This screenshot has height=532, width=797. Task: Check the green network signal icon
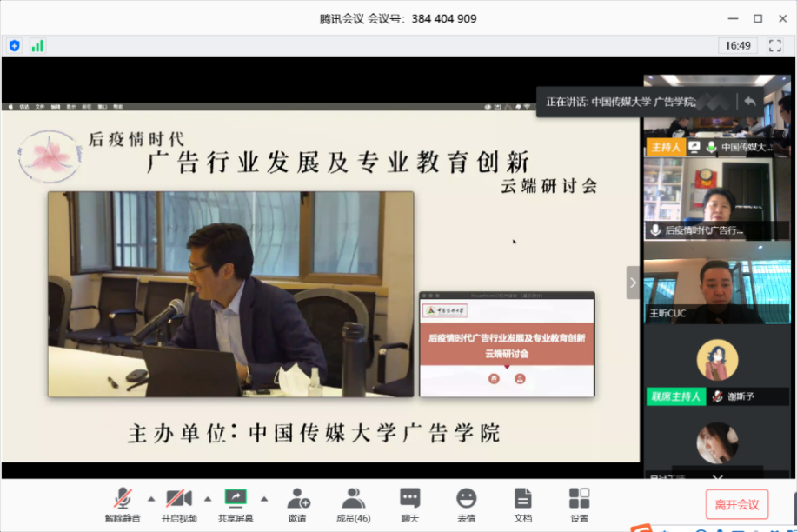point(37,45)
